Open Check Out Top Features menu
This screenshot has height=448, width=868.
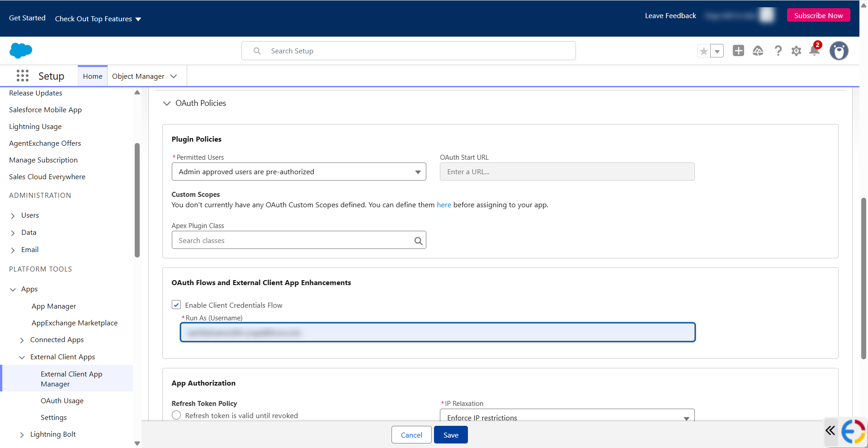pos(98,19)
